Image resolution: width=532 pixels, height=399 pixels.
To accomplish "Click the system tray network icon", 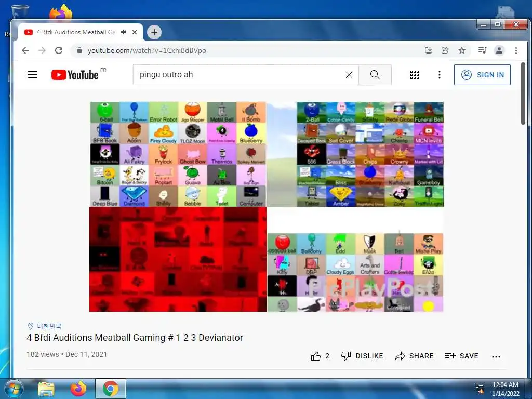I will (480, 389).
